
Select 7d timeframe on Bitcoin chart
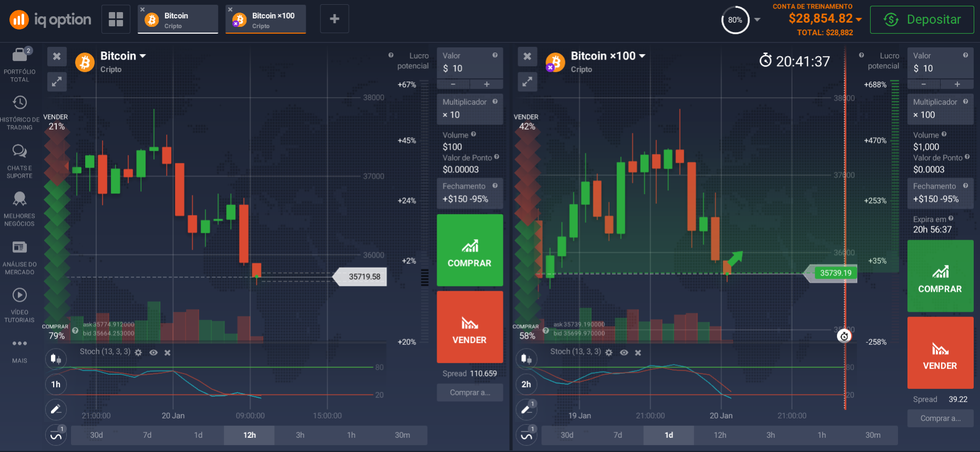(x=147, y=435)
